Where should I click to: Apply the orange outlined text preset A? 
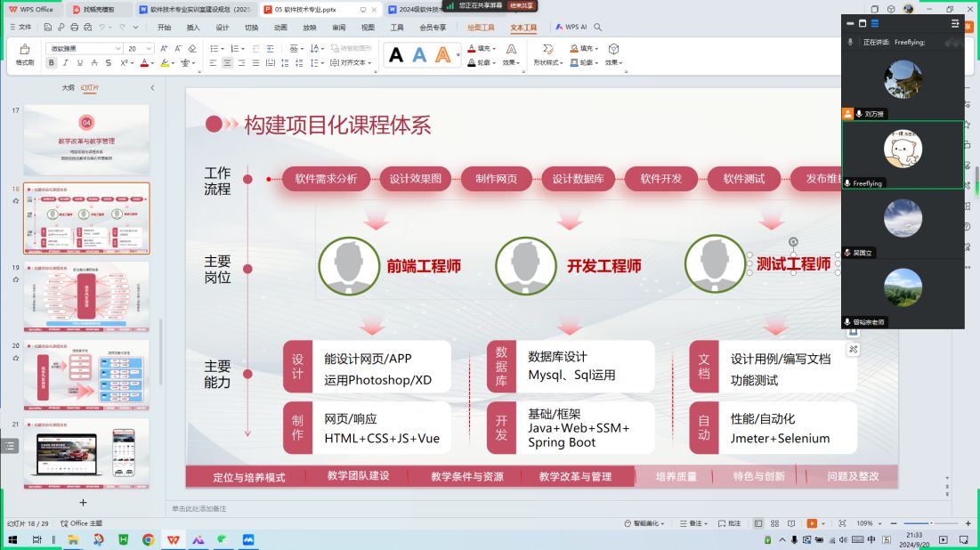443,55
